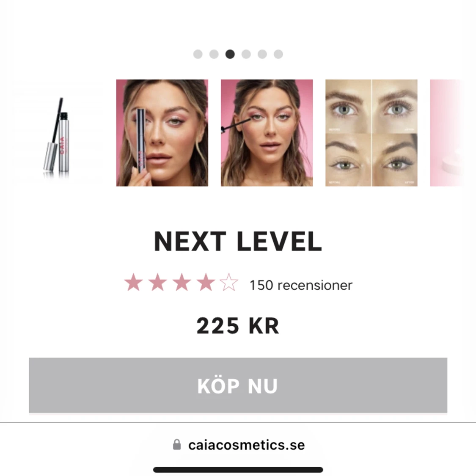View photo of model applying mascara

[x=267, y=133]
